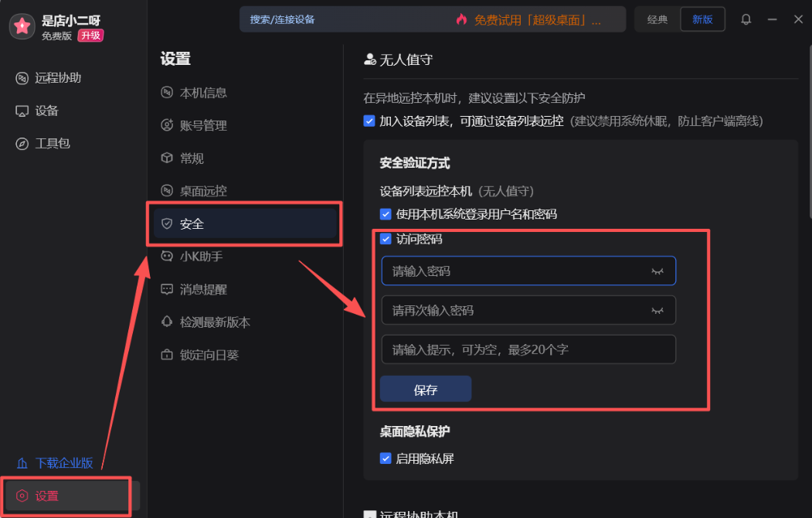Click the 小K助手 robot icon
Screen dimensions: 812x518
click(x=167, y=256)
